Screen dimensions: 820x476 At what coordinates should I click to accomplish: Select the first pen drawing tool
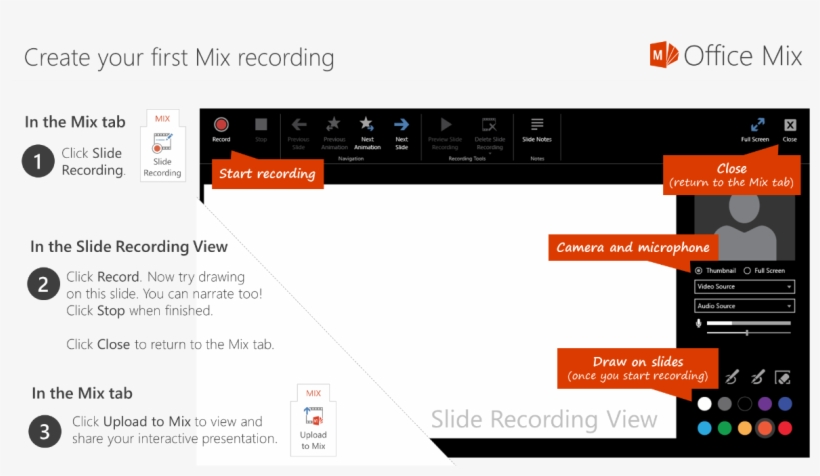tap(732, 377)
